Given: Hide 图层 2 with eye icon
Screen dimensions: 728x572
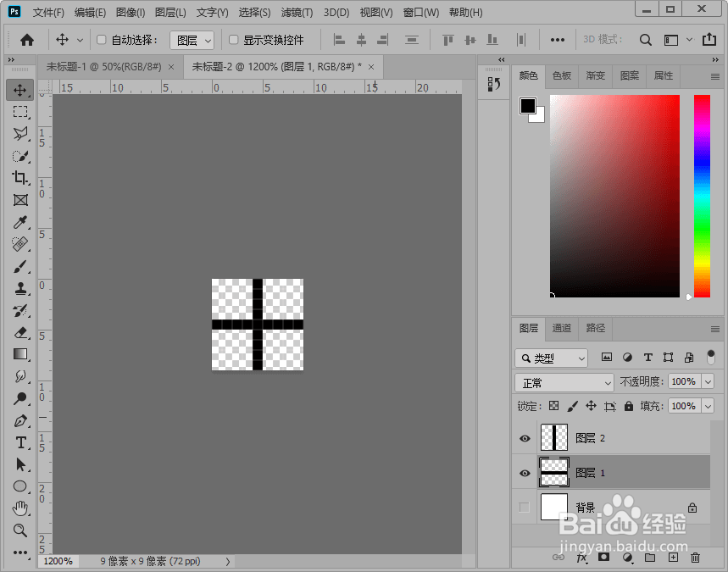Looking at the screenshot, I should pos(525,438).
